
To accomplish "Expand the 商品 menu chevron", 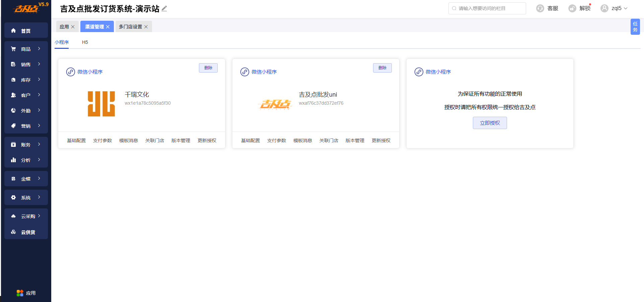I will click(39, 49).
